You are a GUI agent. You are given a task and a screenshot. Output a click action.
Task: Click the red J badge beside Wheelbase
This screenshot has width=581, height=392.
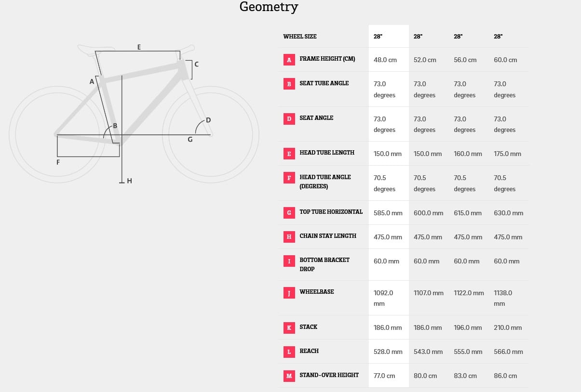click(x=289, y=292)
